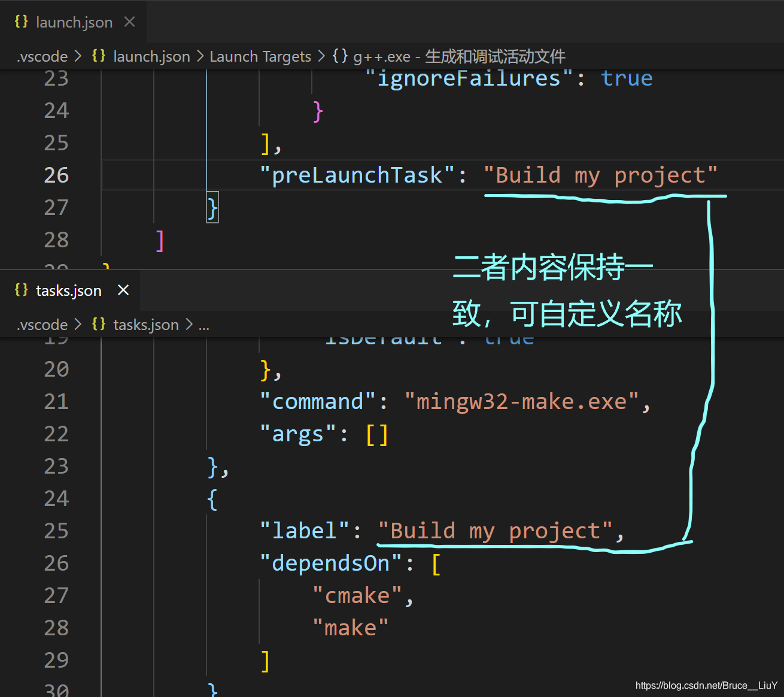The height and width of the screenshot is (697, 784).
Task: Close the tasks.json tab
Action: (123, 290)
